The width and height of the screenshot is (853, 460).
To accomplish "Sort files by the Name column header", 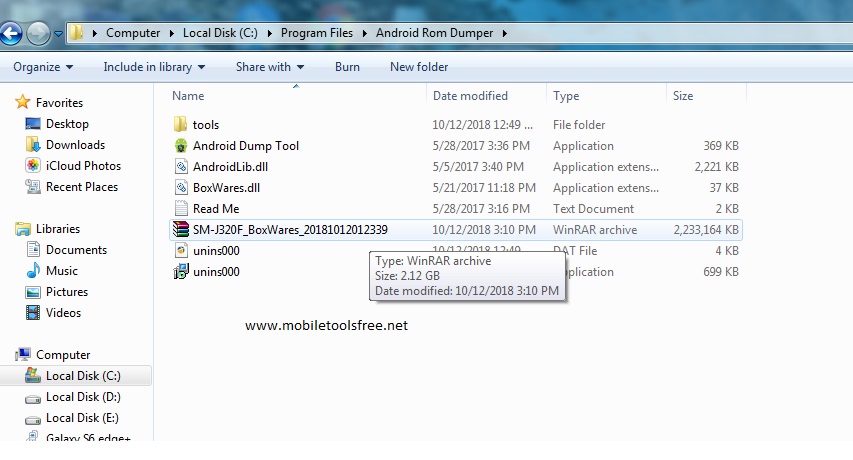I will click(188, 96).
